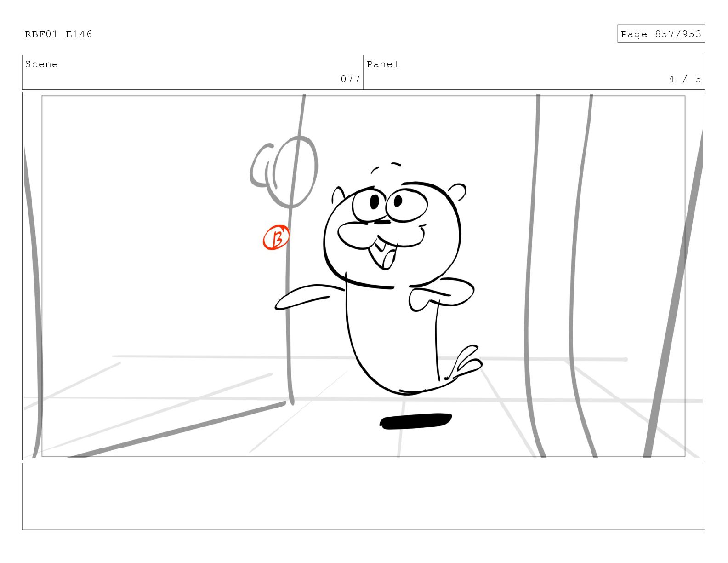This screenshot has width=728, height=563.
Task: Select the Panel label text
Action: click(383, 64)
